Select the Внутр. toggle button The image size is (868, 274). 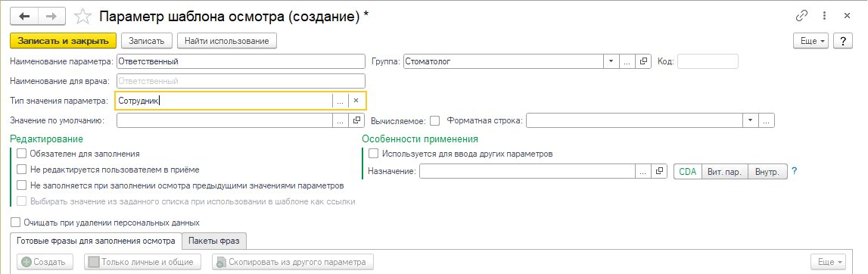(x=768, y=172)
